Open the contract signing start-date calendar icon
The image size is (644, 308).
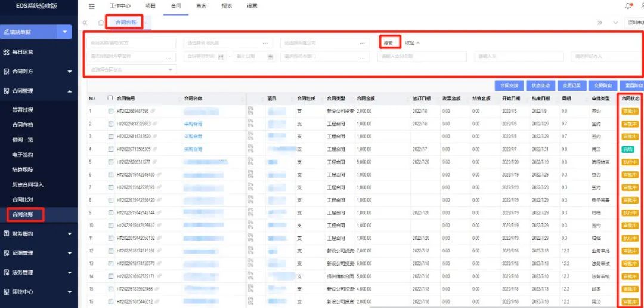[x=221, y=57]
